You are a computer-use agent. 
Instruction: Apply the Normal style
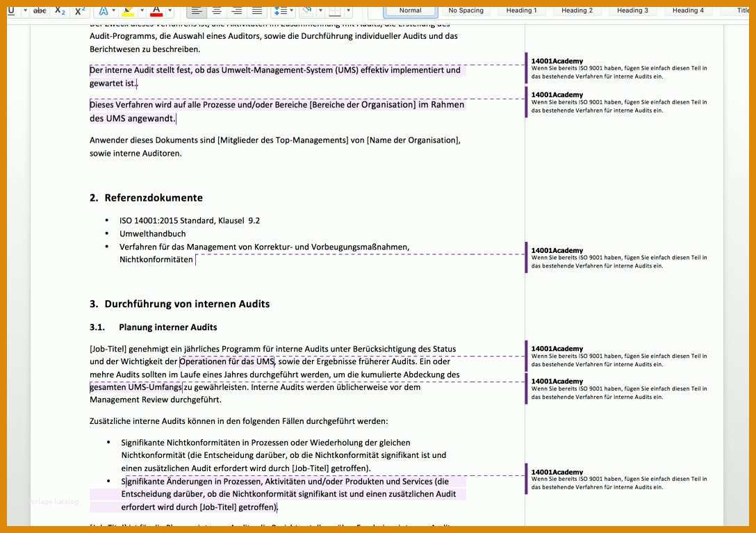[410, 10]
